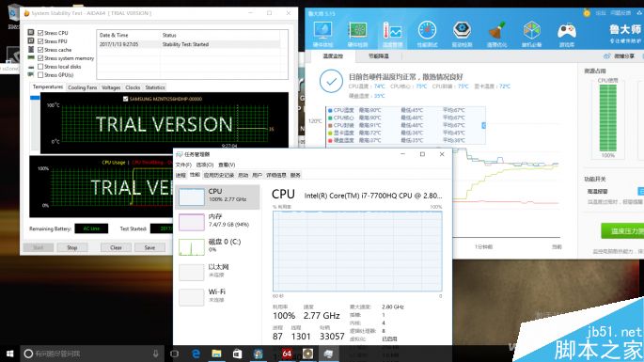Select CPU item in Task Manager sidebar

pyautogui.click(x=218, y=197)
